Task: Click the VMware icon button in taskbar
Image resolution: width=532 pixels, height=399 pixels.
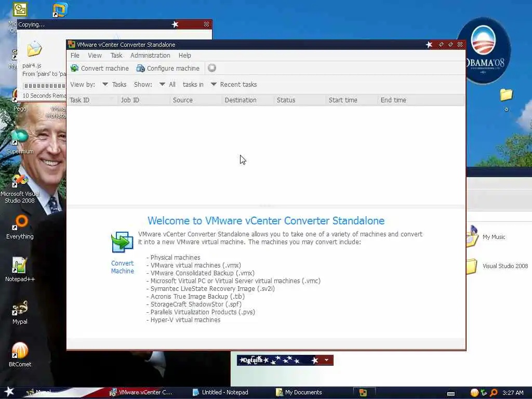Action: (363, 393)
